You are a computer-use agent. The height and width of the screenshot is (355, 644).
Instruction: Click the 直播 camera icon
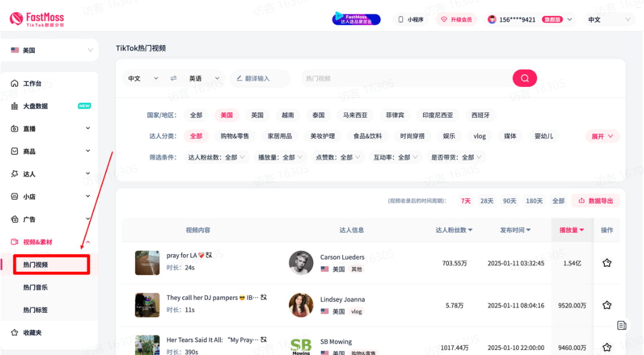(x=14, y=129)
